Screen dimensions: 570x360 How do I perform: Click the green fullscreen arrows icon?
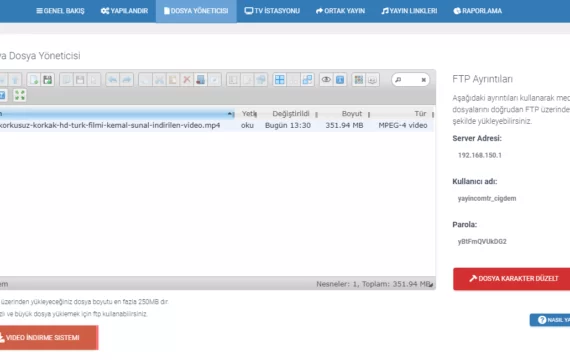tap(20, 95)
